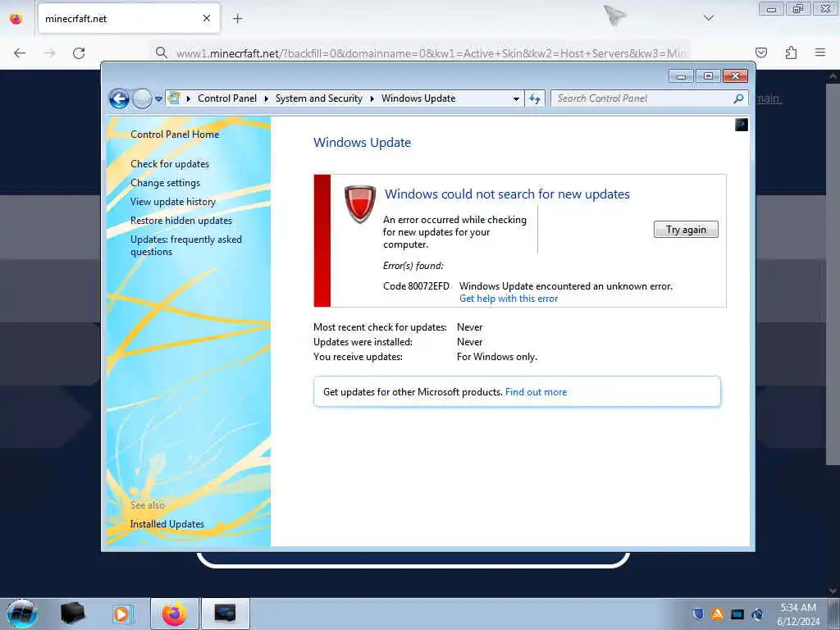Expand the chevron before Control Panel breadcrumb
Viewport: 840px width, 630px height.
tap(189, 98)
